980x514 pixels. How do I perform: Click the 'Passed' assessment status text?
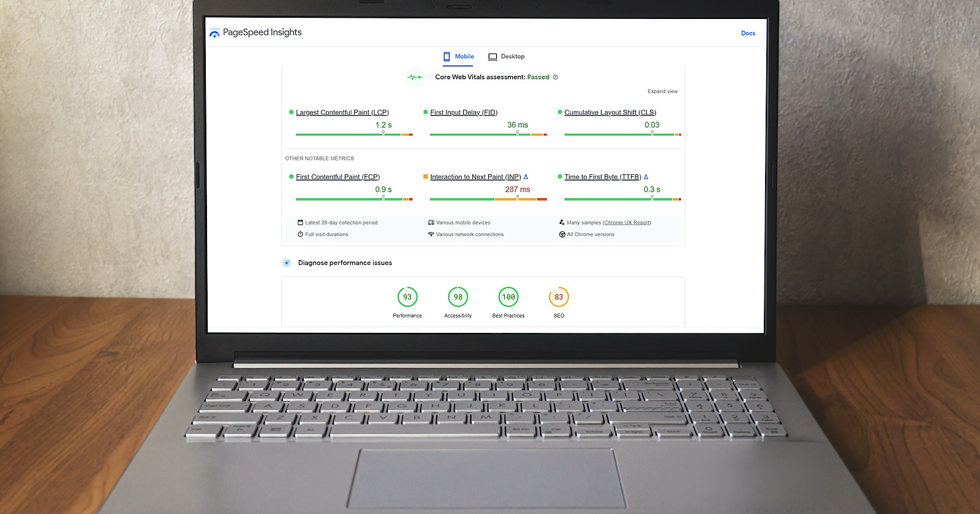pyautogui.click(x=538, y=77)
